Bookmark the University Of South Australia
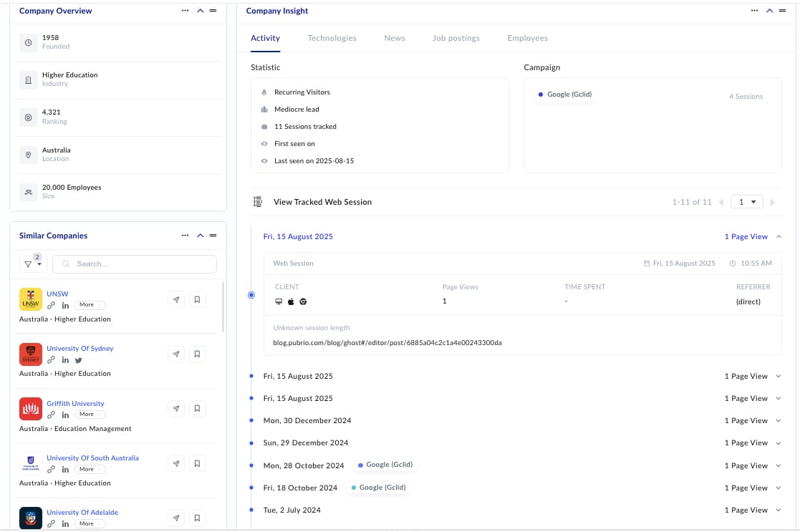This screenshot has width=800, height=532. coord(198,464)
